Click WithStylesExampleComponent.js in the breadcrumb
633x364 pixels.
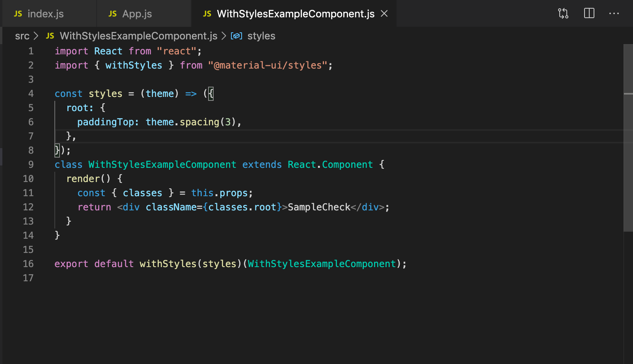click(x=138, y=36)
